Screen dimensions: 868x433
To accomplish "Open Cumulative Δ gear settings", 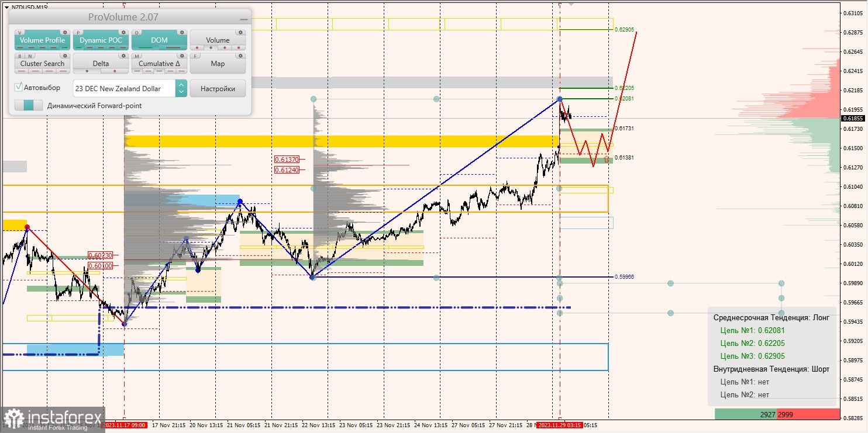I will (x=182, y=56).
